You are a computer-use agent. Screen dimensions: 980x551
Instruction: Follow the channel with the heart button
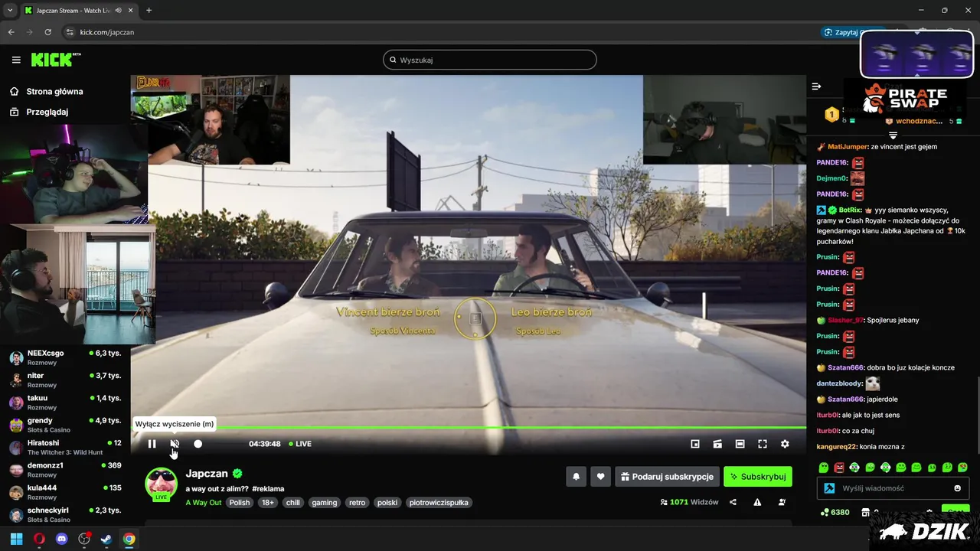pyautogui.click(x=601, y=477)
